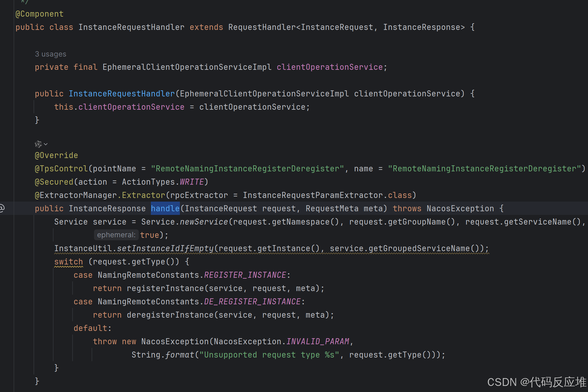Open the '3 usages' inlay hint
Image resolution: width=588 pixels, height=392 pixels.
(50, 54)
